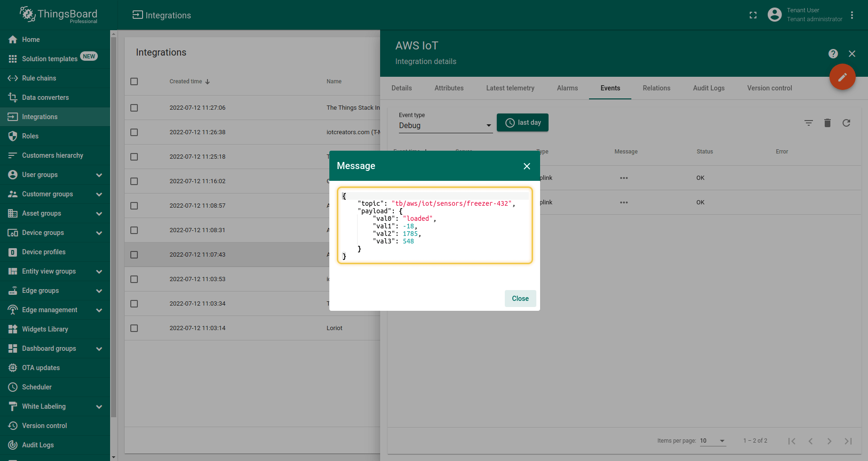Click the trash icon to clear events
This screenshot has width=868, height=461.
click(827, 123)
